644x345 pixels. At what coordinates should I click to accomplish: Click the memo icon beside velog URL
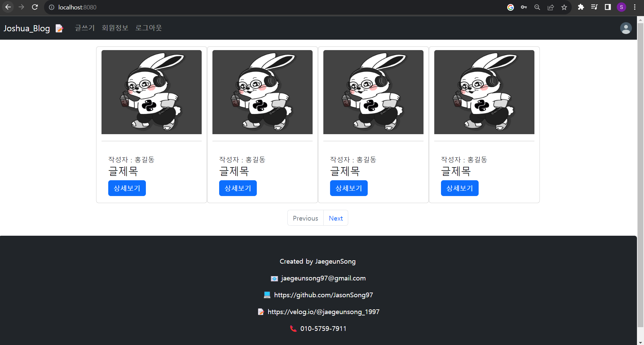coord(261,312)
